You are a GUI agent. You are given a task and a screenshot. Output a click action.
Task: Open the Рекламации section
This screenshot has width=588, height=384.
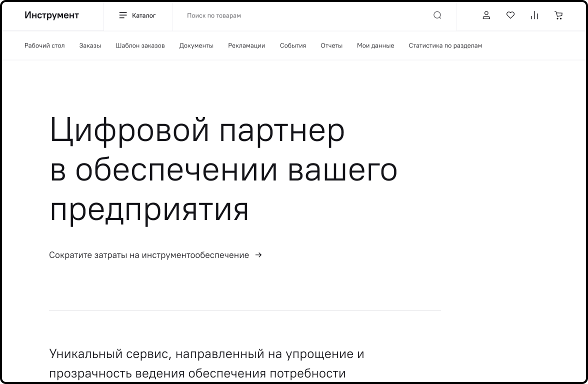246,46
